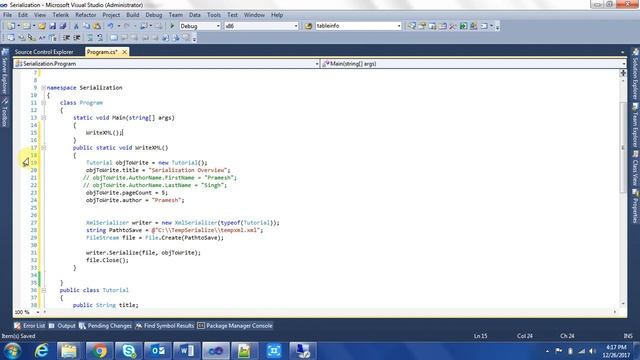Collapse the public class Tutorial region
The width and height of the screenshot is (640, 360).
[43, 290]
